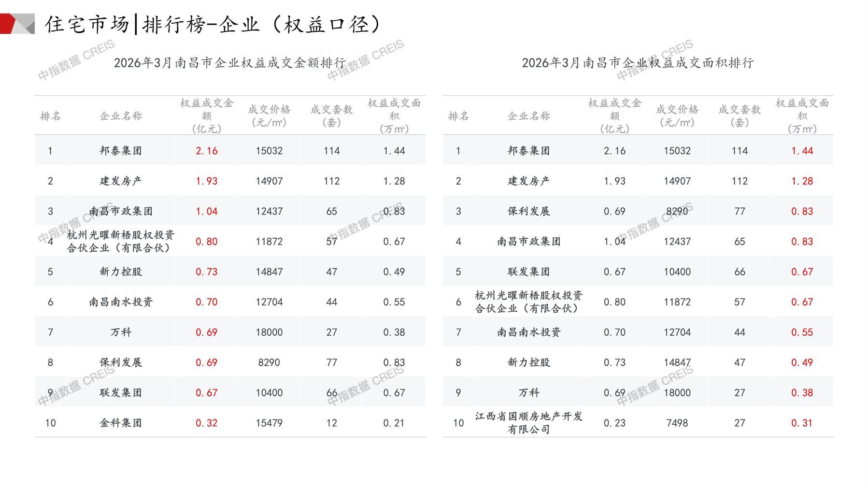Click 保利发展 ranked third in right table
The width and height of the screenshot is (868, 488).
tap(528, 211)
